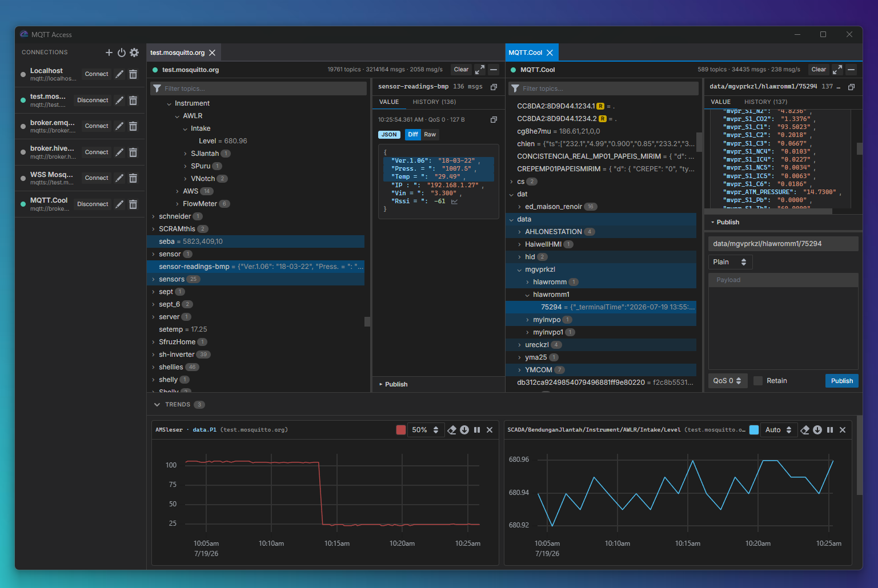
Task: Expand the test.mosquitto.org panel to fullscreen
Action: (480, 70)
